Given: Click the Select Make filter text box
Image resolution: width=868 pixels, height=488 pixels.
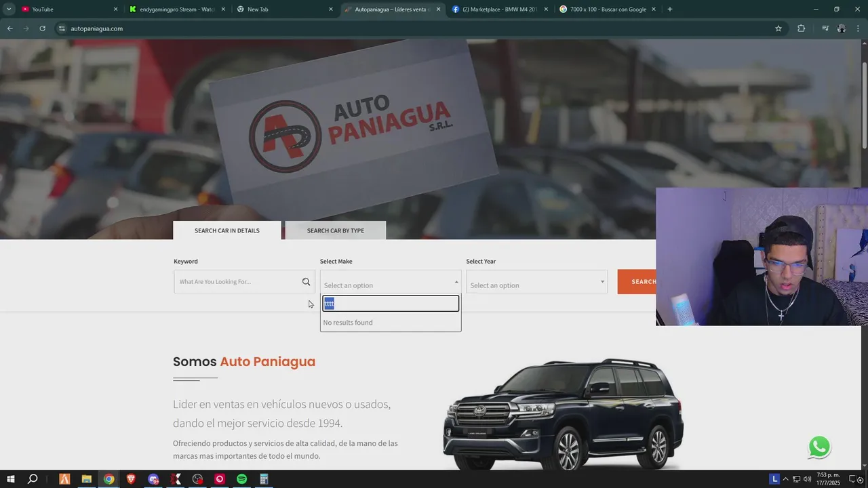Looking at the screenshot, I should [x=391, y=304].
